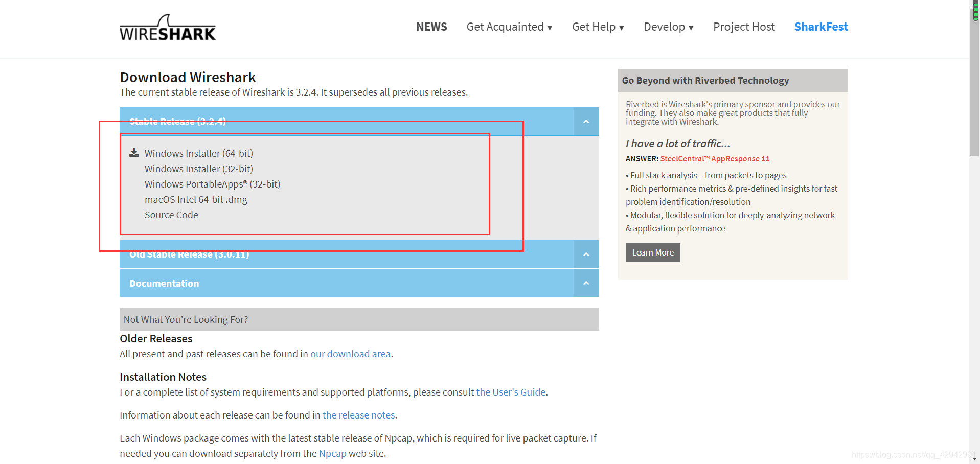Click the download icon beside Windows Installer (64-bit)
The width and height of the screenshot is (980, 464).
[134, 153]
